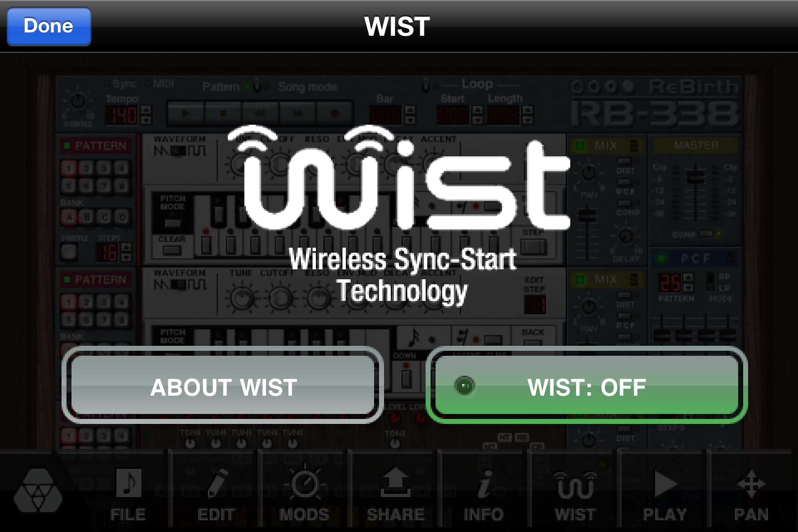This screenshot has height=532, width=798.
Task: Tap the Propellerhead logo icon
Action: pyautogui.click(x=38, y=490)
